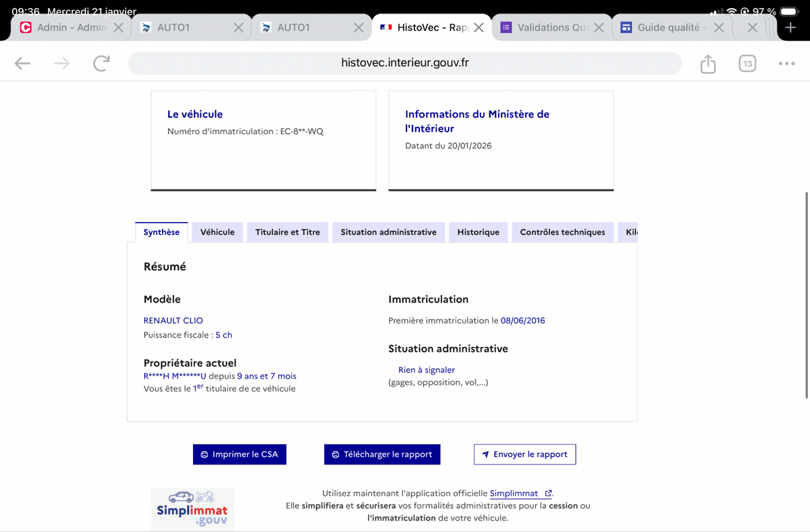Viewport: 810px width, 532px height.
Task: Reload the HistoVec page
Action: 101,63
